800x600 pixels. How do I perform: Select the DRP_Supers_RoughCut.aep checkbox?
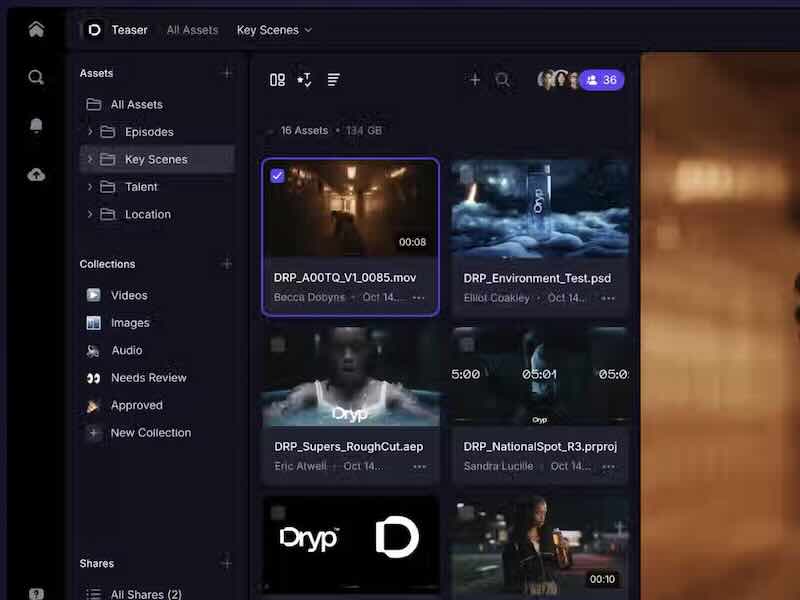click(278, 344)
